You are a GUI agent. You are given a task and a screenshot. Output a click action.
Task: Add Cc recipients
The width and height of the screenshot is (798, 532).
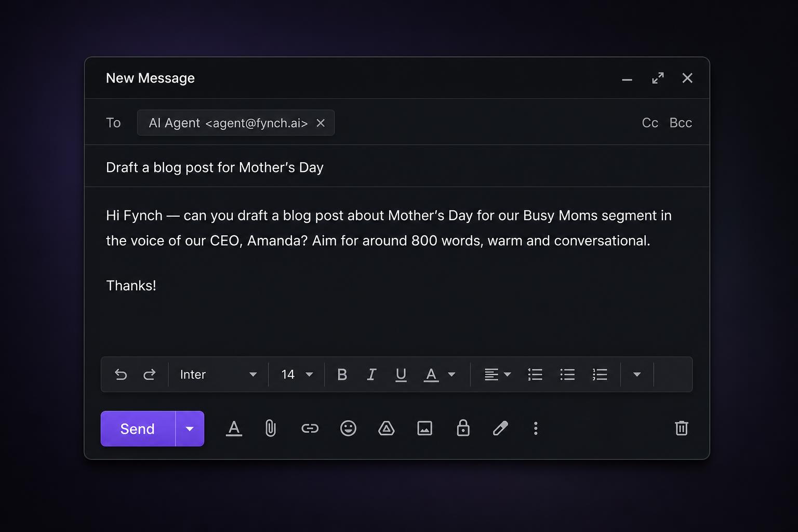[650, 123]
